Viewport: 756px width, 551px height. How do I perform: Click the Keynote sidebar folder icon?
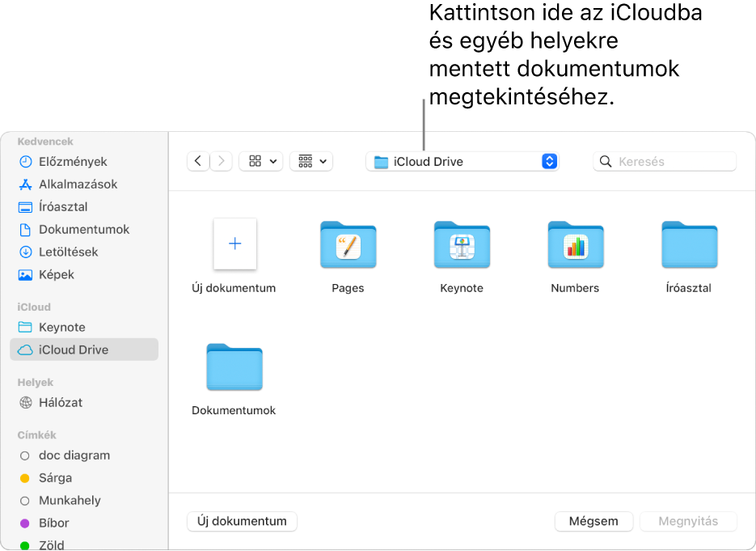coord(25,327)
